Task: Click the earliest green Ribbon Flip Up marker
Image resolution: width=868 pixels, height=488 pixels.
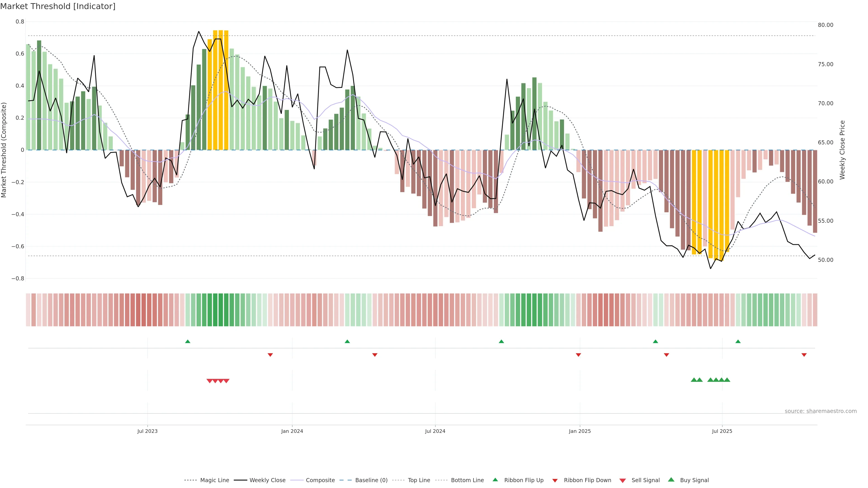Action: click(188, 342)
